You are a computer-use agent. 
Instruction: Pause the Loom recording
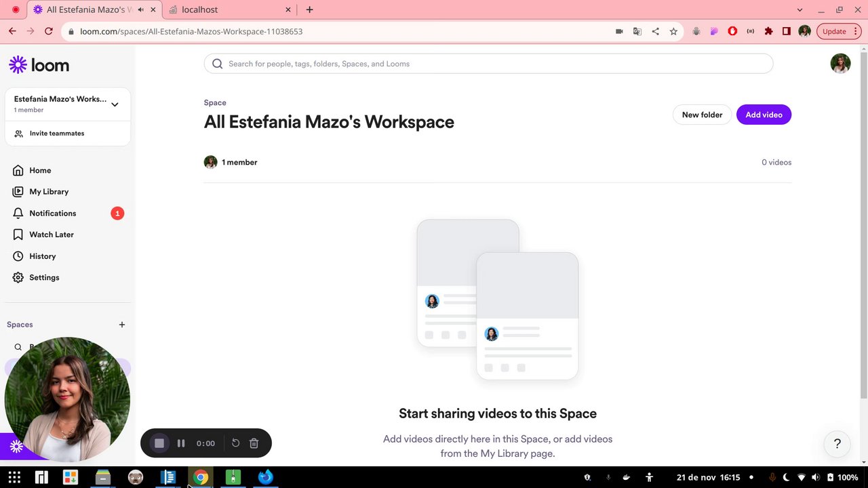point(181,443)
